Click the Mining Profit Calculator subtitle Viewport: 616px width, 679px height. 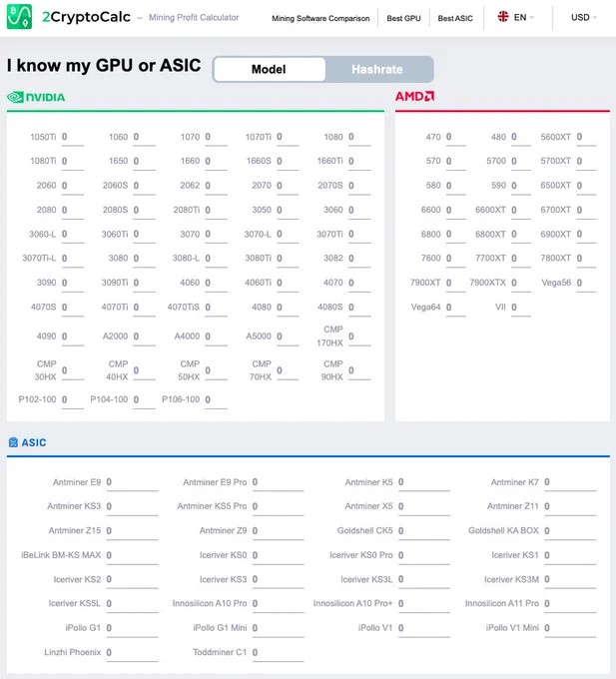(194, 18)
